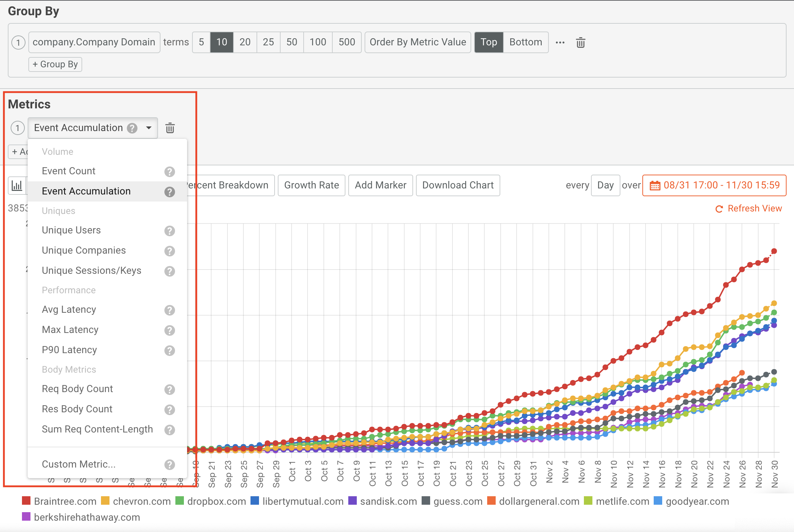Click the + Group By button
Viewport: 794px width, 532px height.
[x=55, y=64]
